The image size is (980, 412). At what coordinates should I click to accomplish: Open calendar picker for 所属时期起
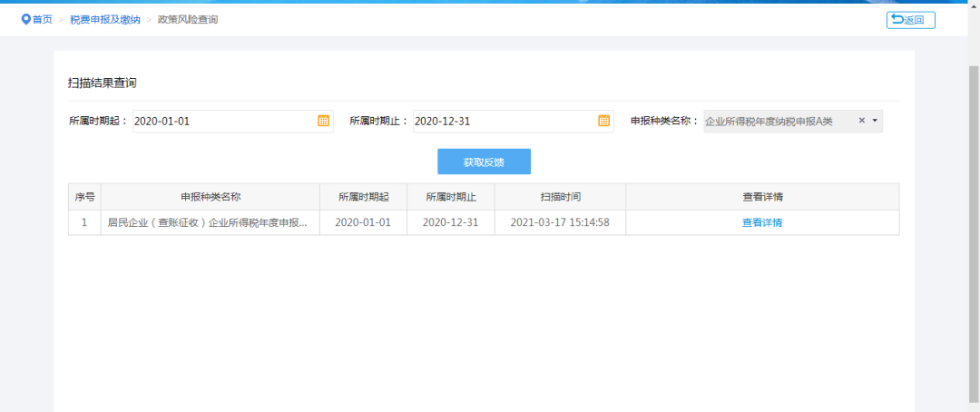point(323,122)
